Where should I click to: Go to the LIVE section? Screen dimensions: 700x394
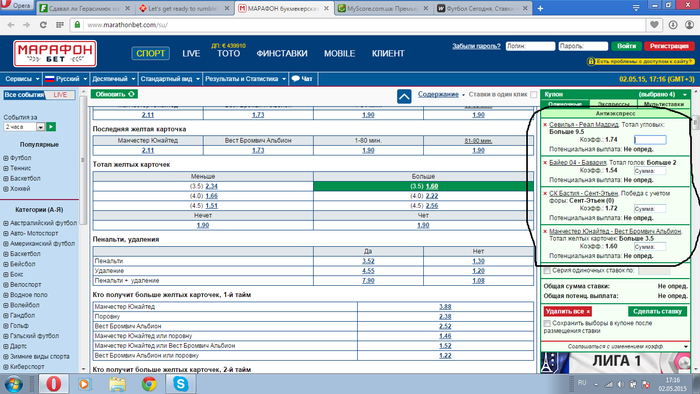(191, 54)
